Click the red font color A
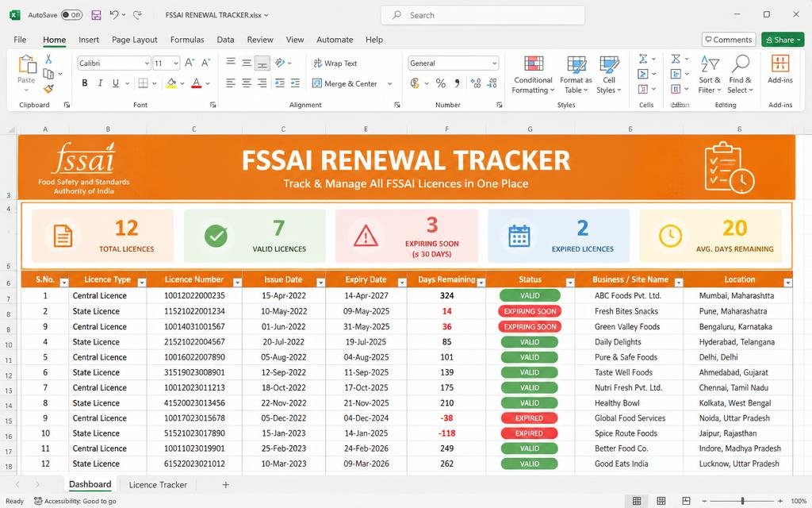 [x=197, y=83]
